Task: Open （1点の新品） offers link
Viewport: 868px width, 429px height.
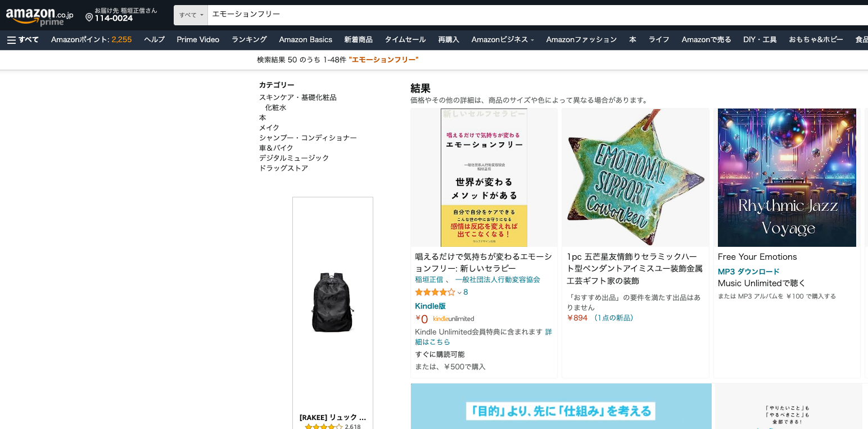Action: click(613, 318)
